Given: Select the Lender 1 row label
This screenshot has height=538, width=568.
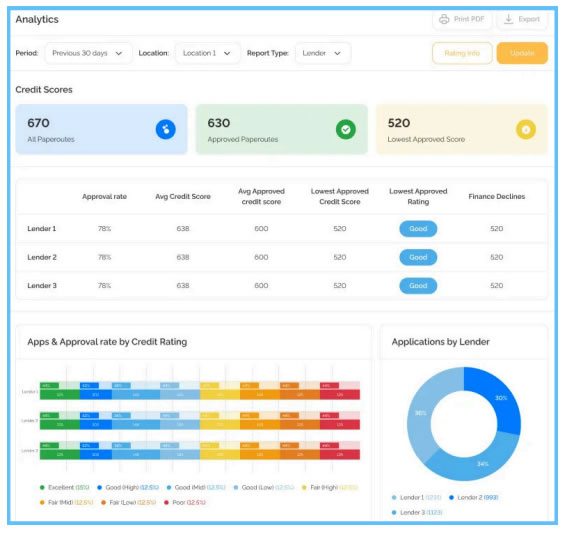Looking at the screenshot, I should [42, 229].
